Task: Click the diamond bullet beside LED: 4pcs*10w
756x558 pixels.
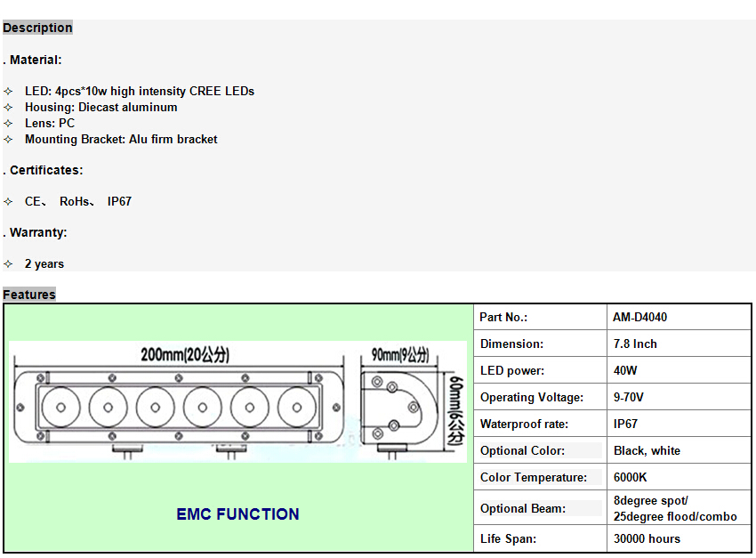Action: pos(8,92)
